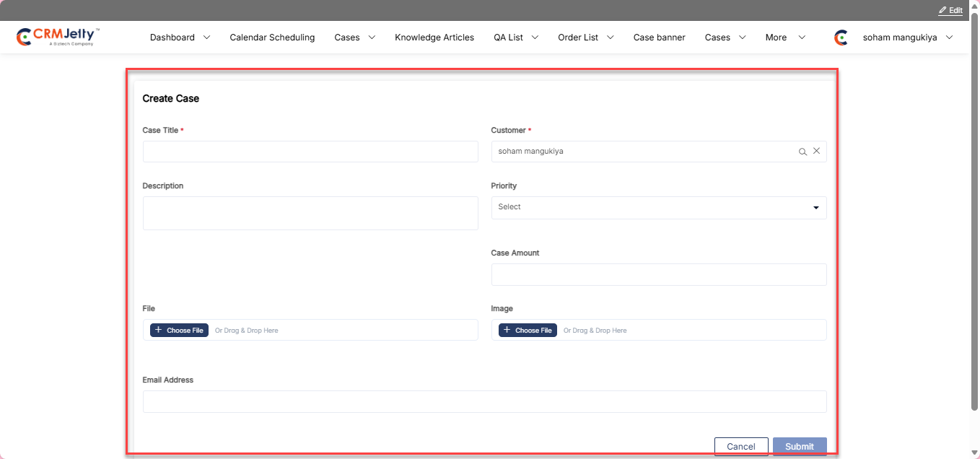Click Choose File under File
This screenshot has height=459, width=980.
pos(179,331)
